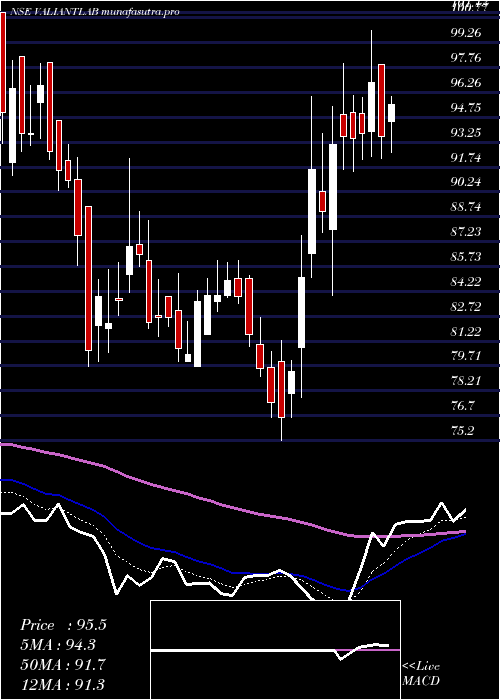Viewport: 500px width, 700px height.
Task: Click the 99.26 price axis label
Action: point(466,33)
